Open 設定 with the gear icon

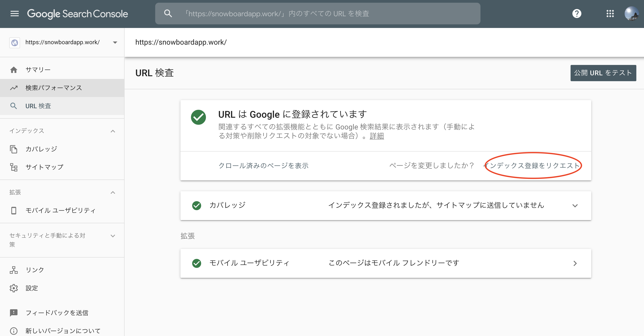point(32,288)
